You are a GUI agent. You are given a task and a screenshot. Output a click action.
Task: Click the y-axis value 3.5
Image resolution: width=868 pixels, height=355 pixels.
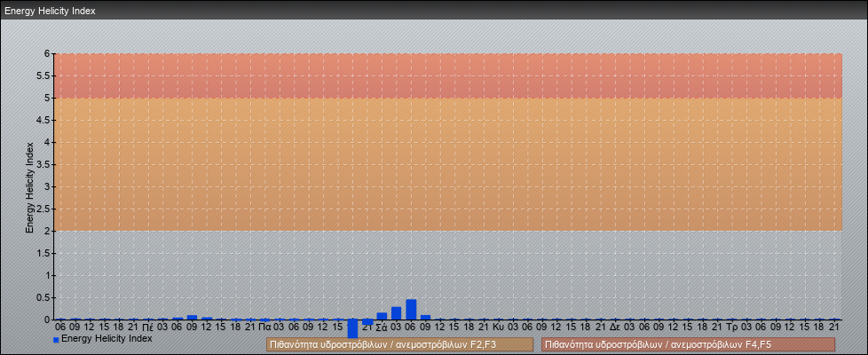tap(43, 164)
